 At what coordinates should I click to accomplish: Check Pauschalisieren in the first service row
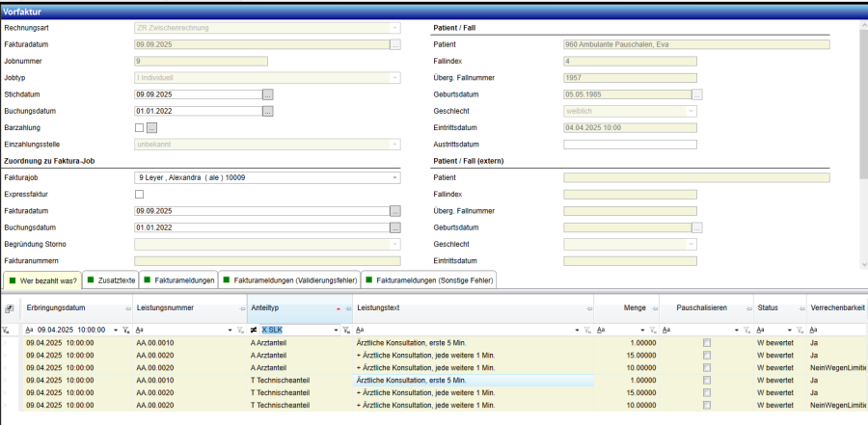tap(707, 342)
